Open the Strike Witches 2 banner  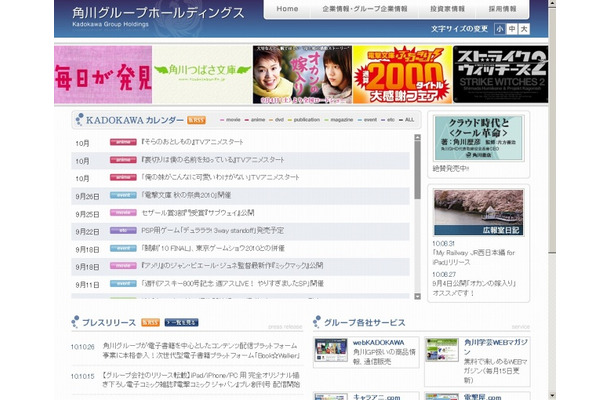coord(501,74)
